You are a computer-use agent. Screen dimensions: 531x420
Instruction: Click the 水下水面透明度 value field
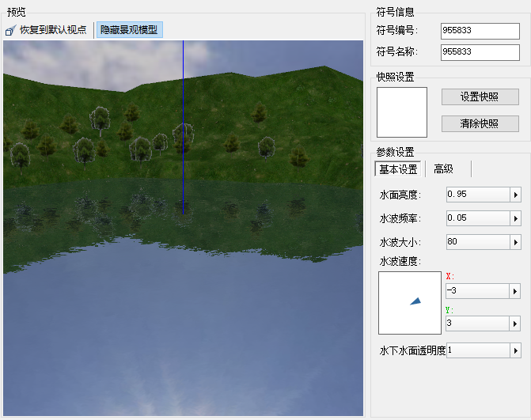click(478, 350)
